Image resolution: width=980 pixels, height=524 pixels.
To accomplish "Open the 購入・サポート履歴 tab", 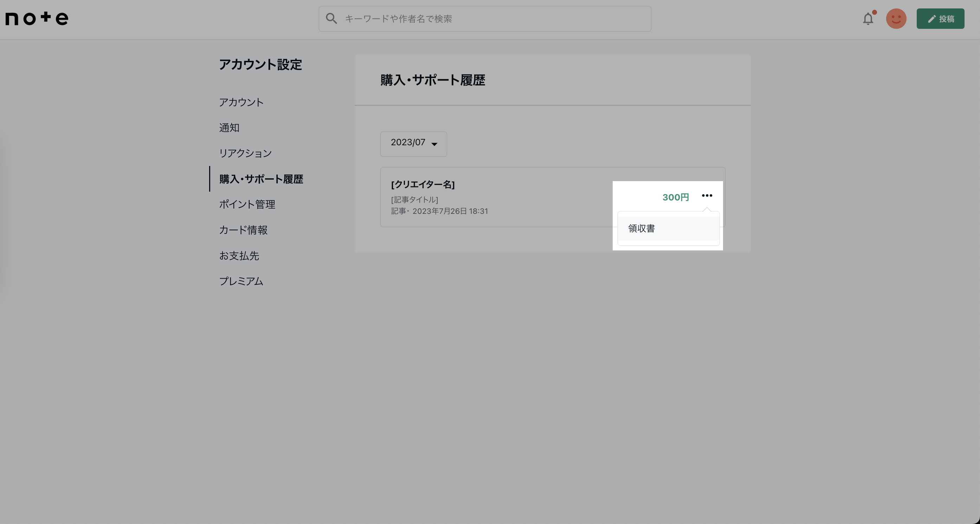I will [x=262, y=179].
